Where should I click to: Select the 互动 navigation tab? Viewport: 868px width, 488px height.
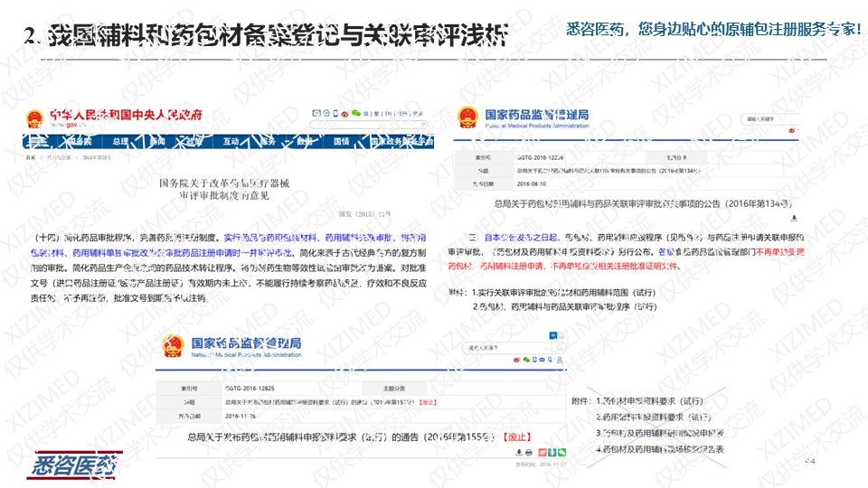pos(231,142)
